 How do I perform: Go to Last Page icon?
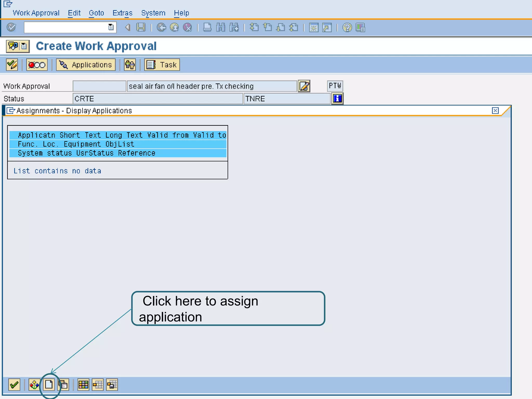[x=294, y=27]
